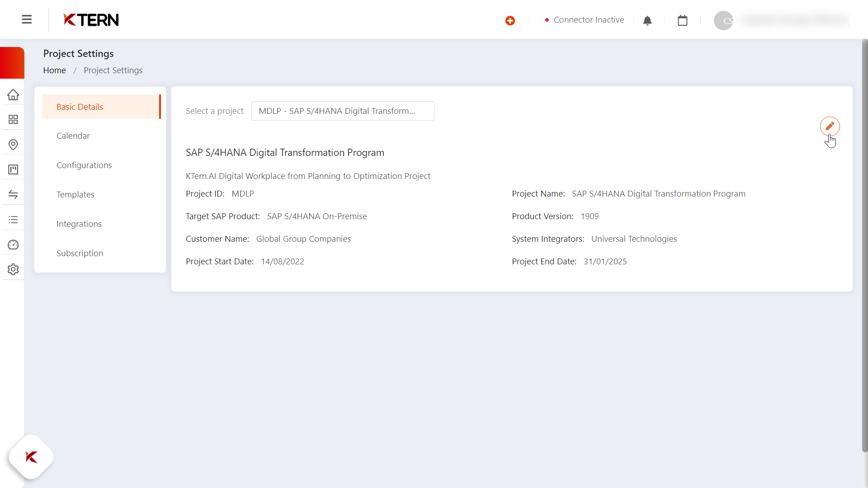Click the 31/01/2025 end date
The width and height of the screenshot is (868, 488).
click(605, 262)
